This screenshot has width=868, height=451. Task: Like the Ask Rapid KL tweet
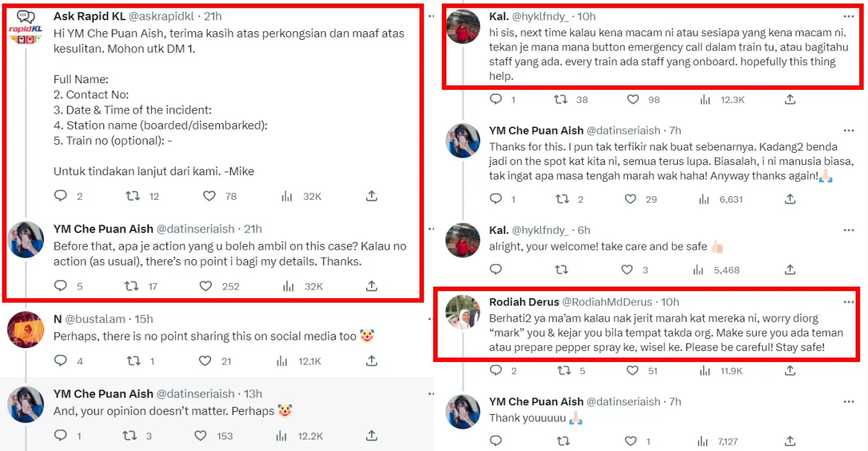point(209,196)
